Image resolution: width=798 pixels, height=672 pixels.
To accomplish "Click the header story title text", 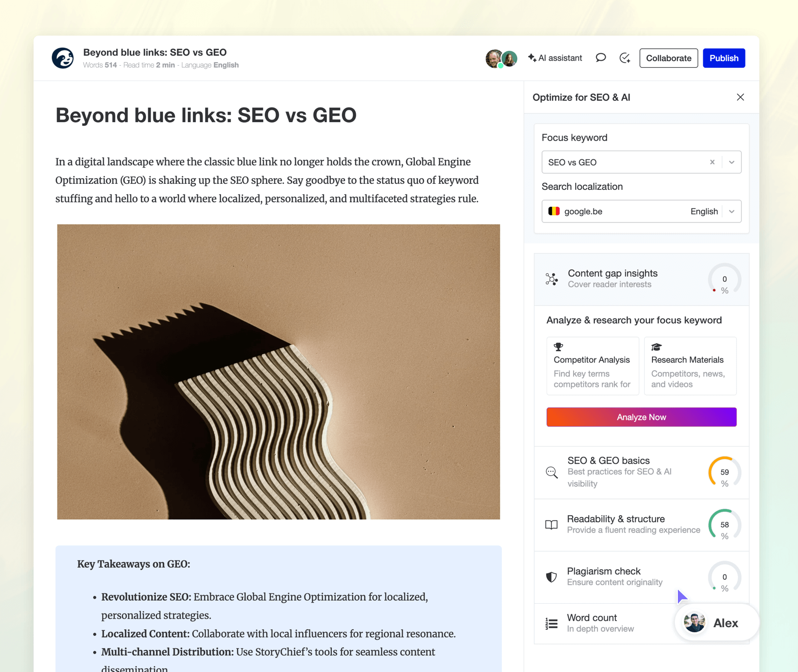I will (x=155, y=52).
